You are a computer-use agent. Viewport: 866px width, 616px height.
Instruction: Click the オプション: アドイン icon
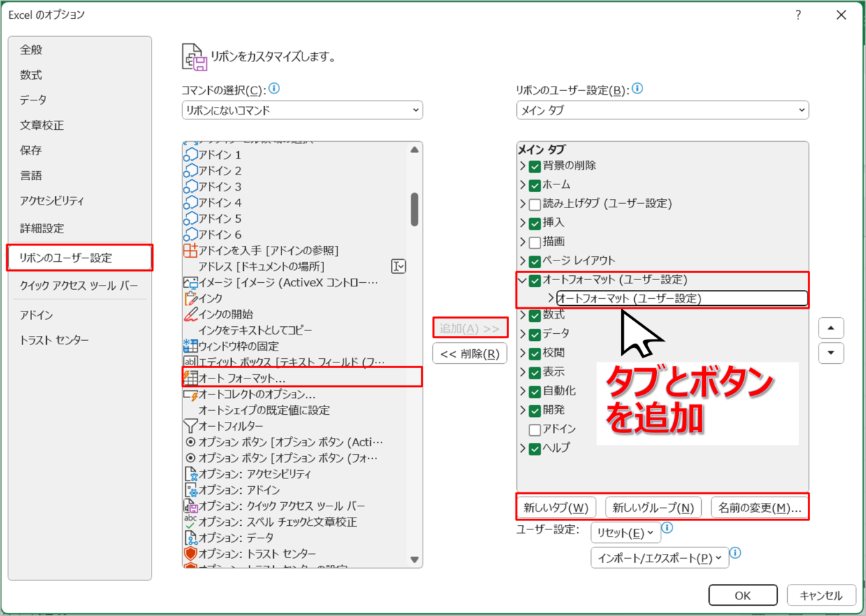[x=190, y=490]
